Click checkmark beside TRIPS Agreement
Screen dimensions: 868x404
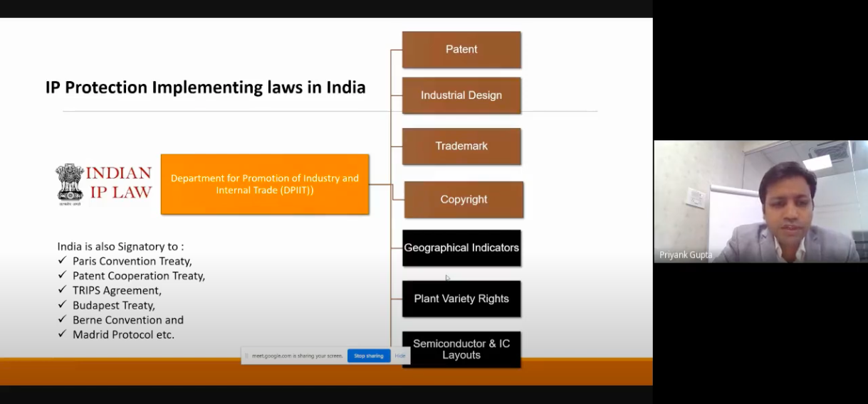62,291
